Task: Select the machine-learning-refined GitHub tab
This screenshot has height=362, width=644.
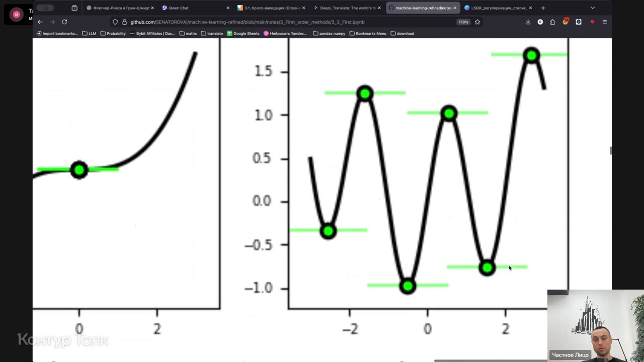Action: click(422, 8)
